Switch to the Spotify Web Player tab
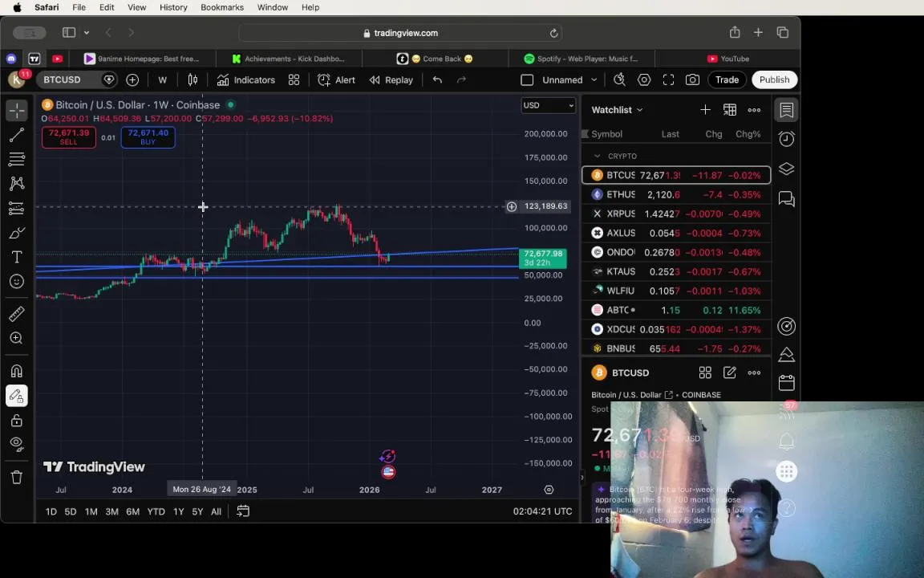Viewport: 924px width, 578px height. [x=581, y=59]
